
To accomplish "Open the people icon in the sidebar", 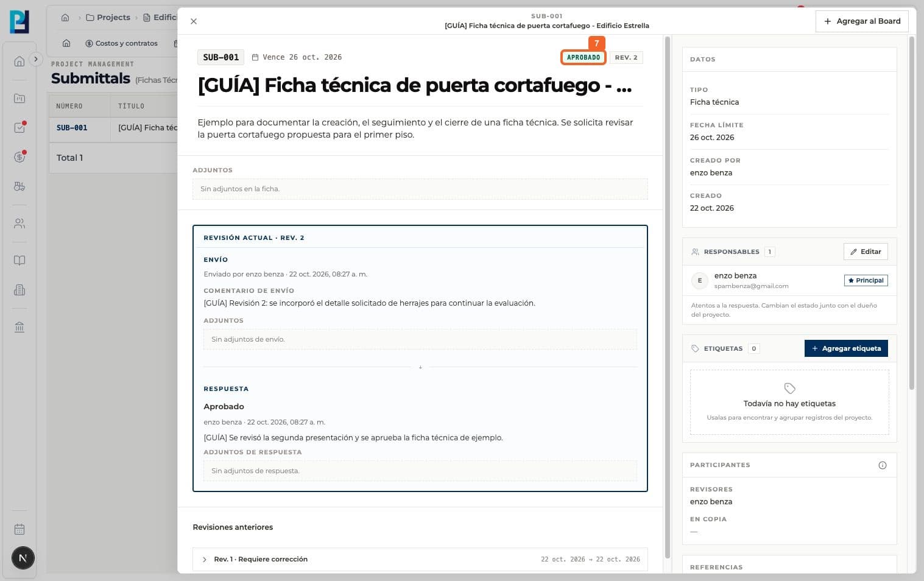I will 19,224.
